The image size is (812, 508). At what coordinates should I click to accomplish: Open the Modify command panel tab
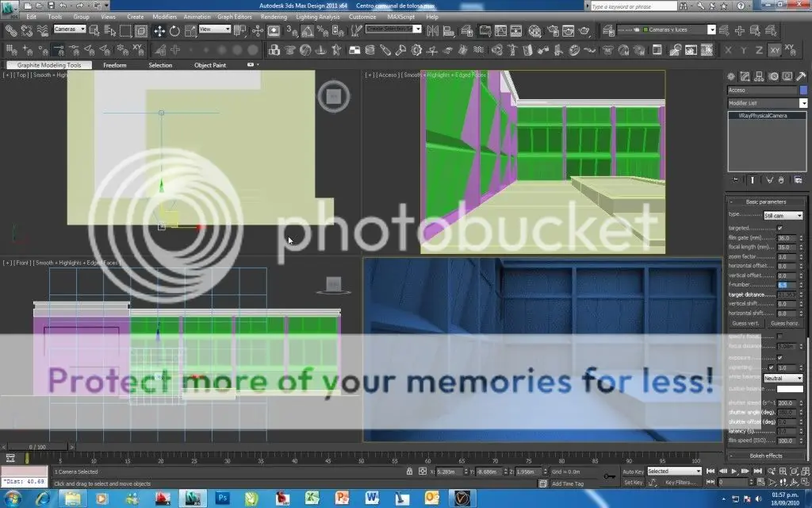745,76
